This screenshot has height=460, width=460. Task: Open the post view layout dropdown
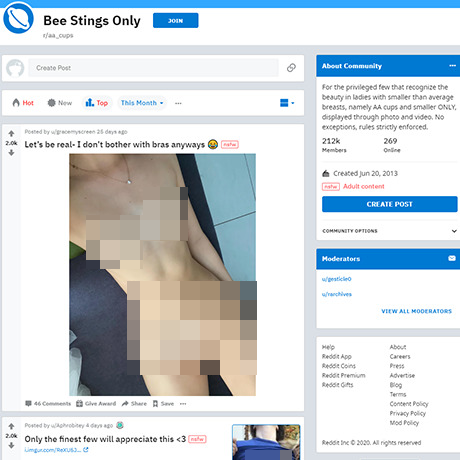tap(287, 103)
